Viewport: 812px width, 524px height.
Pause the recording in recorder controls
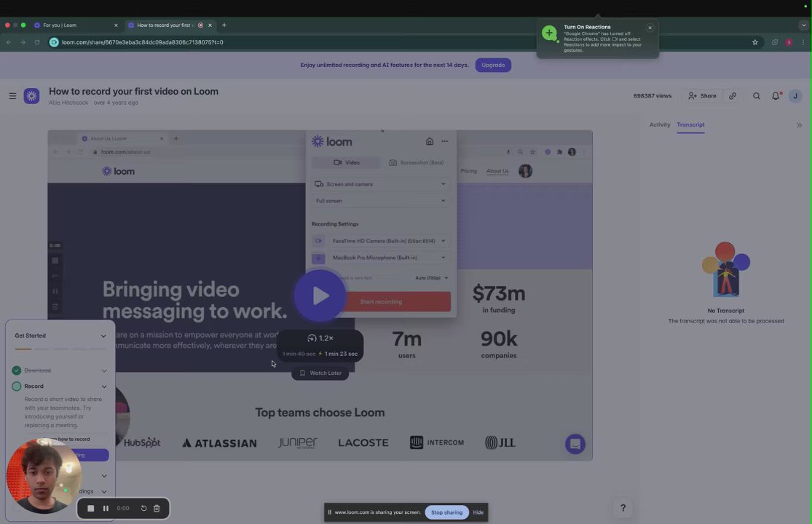(x=106, y=509)
